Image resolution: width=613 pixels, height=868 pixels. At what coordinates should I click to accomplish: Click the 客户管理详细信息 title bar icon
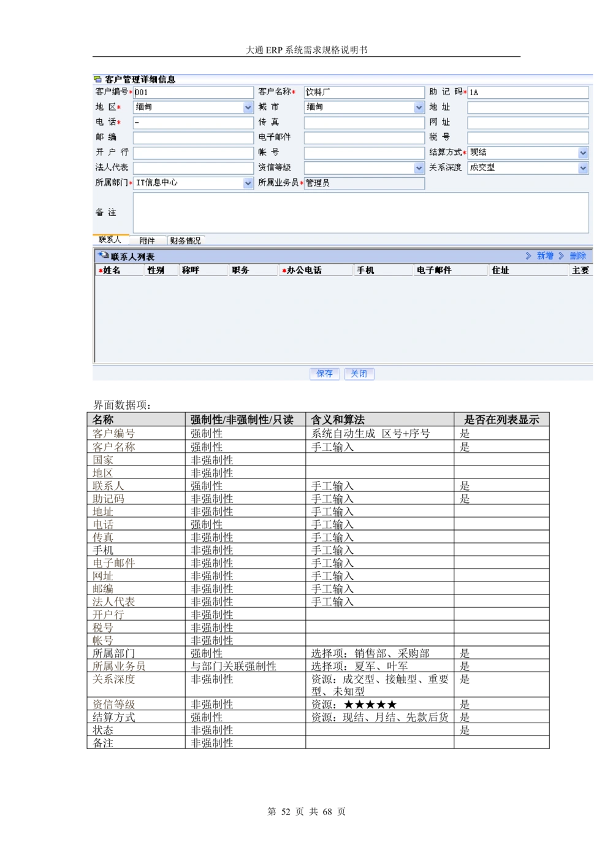click(x=97, y=78)
